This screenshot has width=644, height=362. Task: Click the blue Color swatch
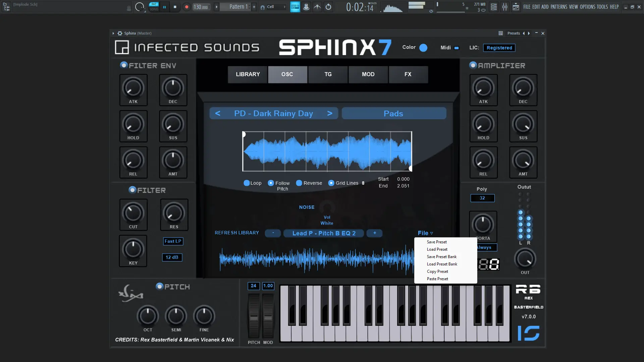[423, 48]
